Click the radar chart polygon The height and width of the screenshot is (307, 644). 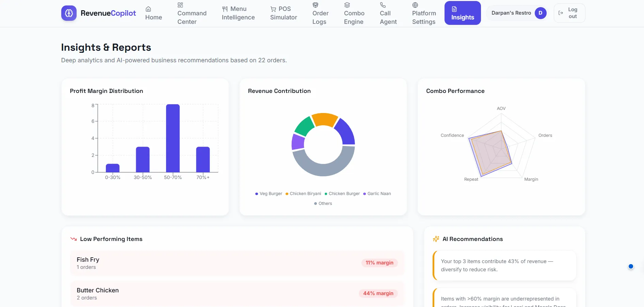(x=491, y=153)
